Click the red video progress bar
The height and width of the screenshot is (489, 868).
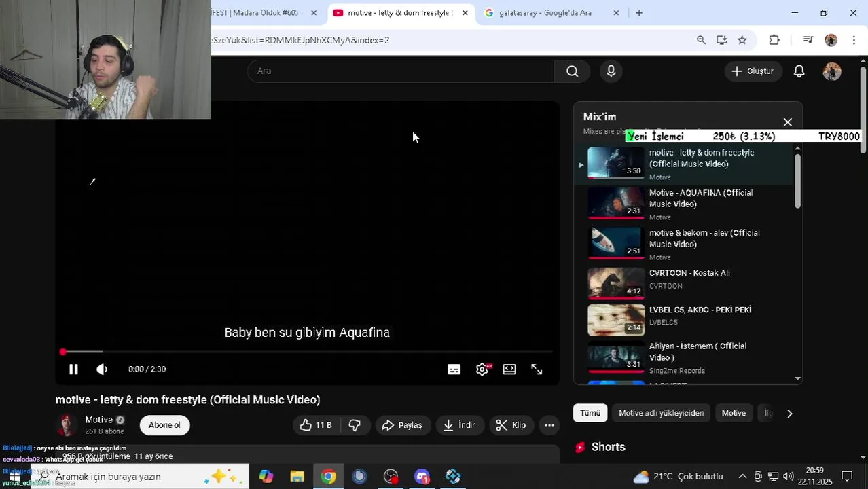coord(306,352)
